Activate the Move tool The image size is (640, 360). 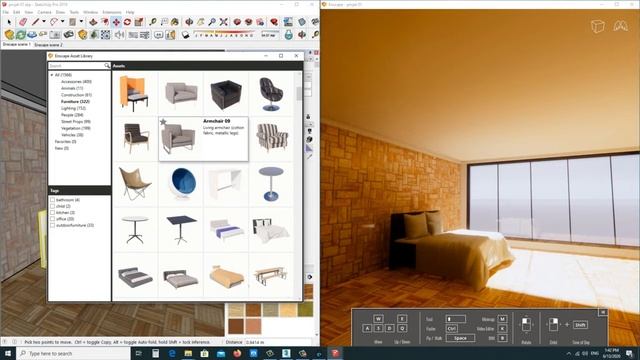(116, 22)
